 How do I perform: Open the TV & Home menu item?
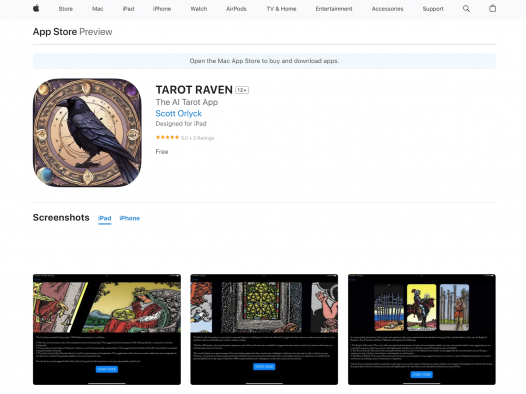tap(281, 9)
